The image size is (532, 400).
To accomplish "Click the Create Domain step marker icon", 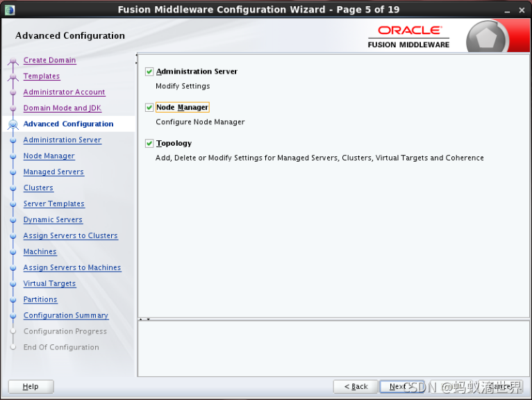I will click(x=13, y=61).
